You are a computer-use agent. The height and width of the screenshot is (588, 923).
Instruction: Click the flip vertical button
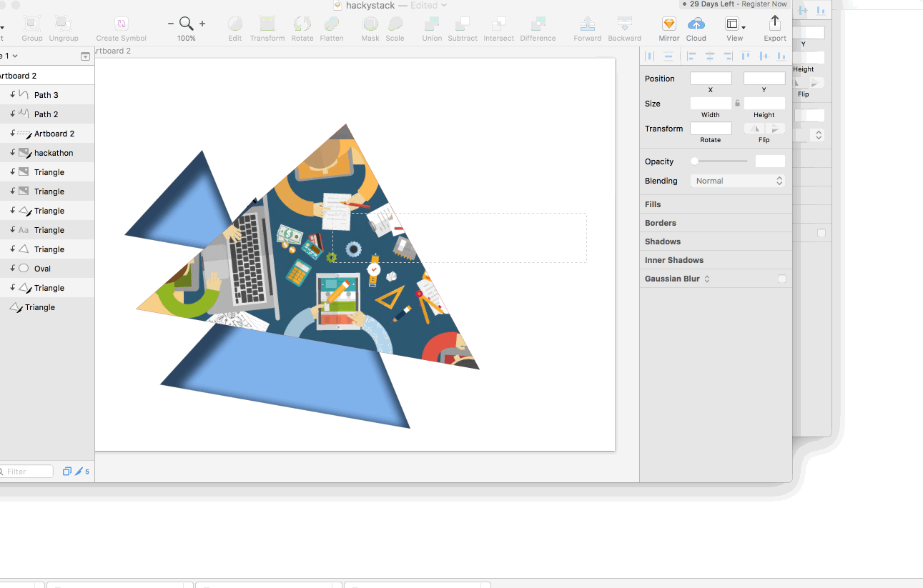pos(775,129)
